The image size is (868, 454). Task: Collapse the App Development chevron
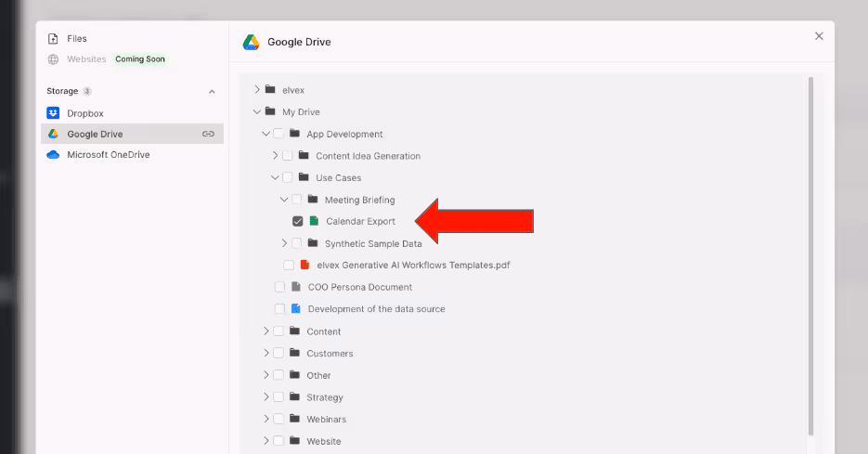tap(266, 134)
